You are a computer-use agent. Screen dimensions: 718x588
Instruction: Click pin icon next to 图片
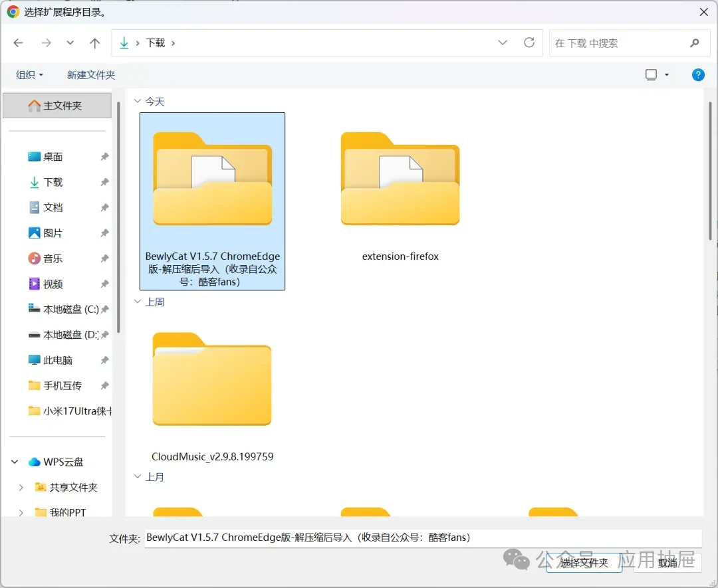click(104, 233)
